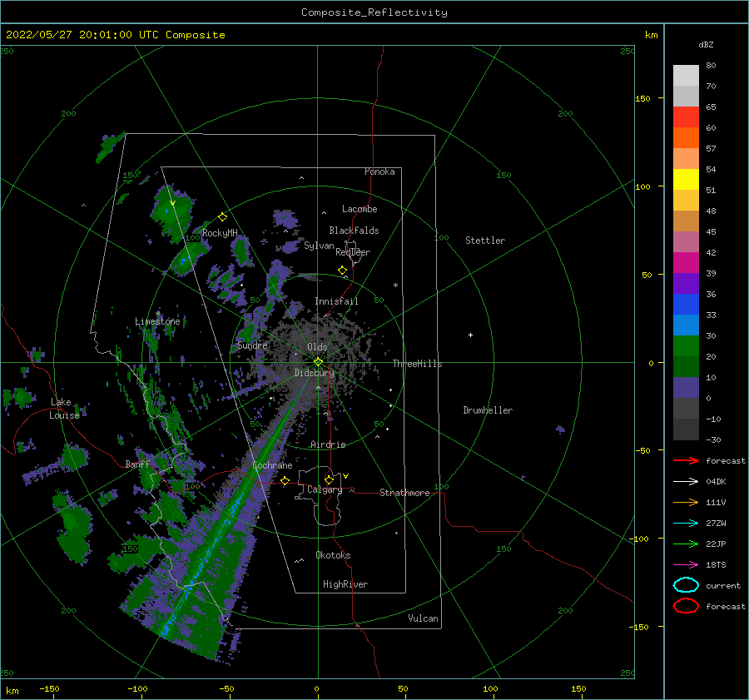The height and width of the screenshot is (700, 749).
Task: Click the Didsbury label
Action: click(315, 373)
